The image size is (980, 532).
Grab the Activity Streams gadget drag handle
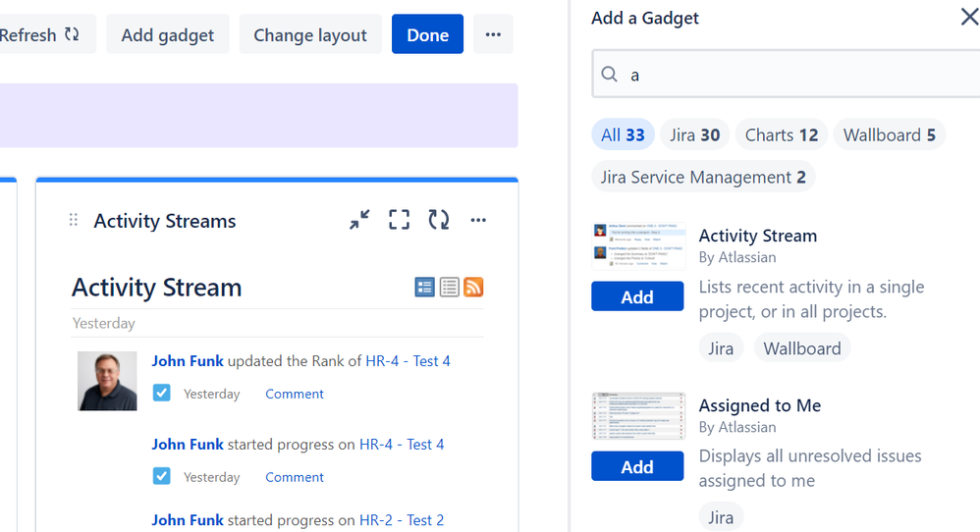click(73, 220)
